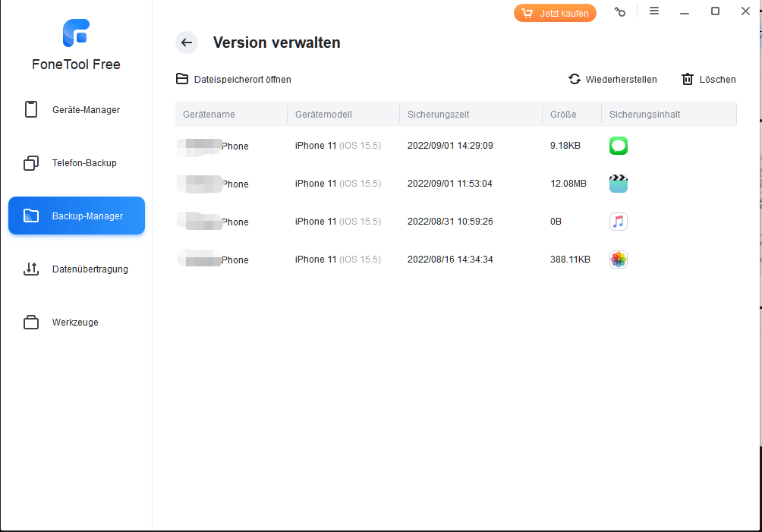Click the folder icon beside Dateispeicherort öffnen
Viewport: 762px width, 532px height.
point(182,79)
